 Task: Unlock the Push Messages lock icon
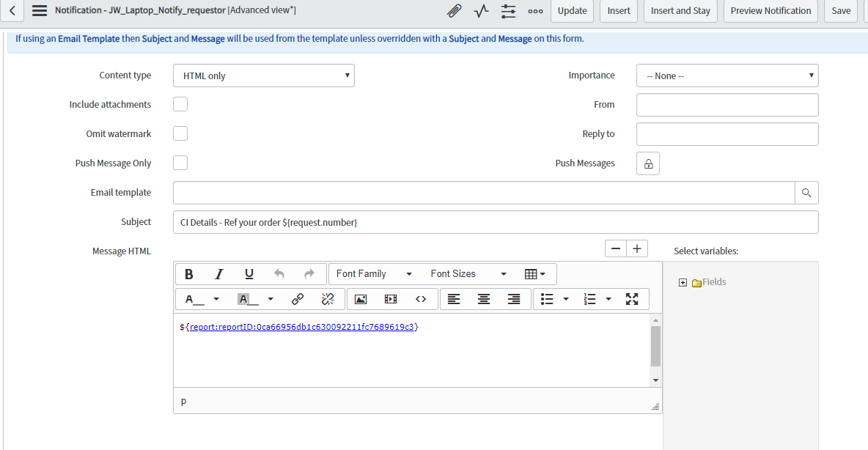pyautogui.click(x=648, y=164)
